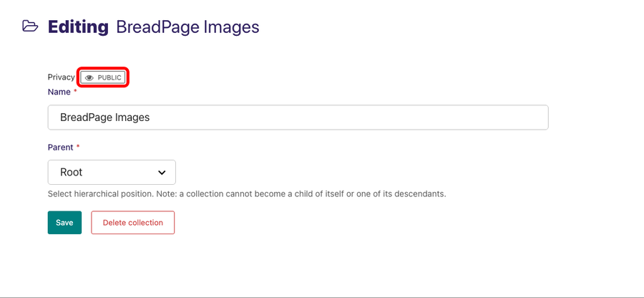Toggle the PUBLIC privacy button
Viewport: 644px width, 298px height.
102,77
